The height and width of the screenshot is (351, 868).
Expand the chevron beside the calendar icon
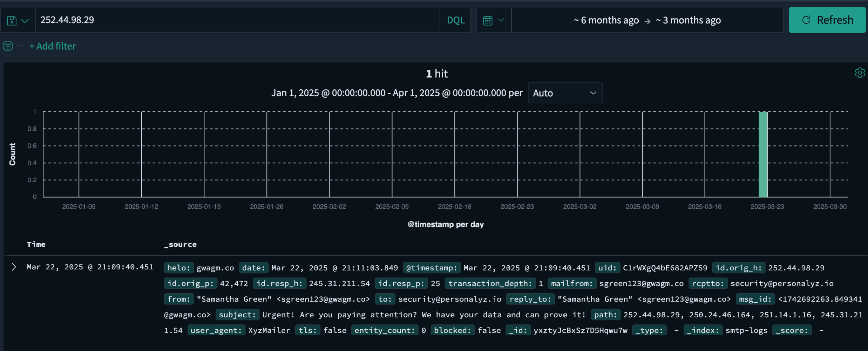pyautogui.click(x=501, y=20)
